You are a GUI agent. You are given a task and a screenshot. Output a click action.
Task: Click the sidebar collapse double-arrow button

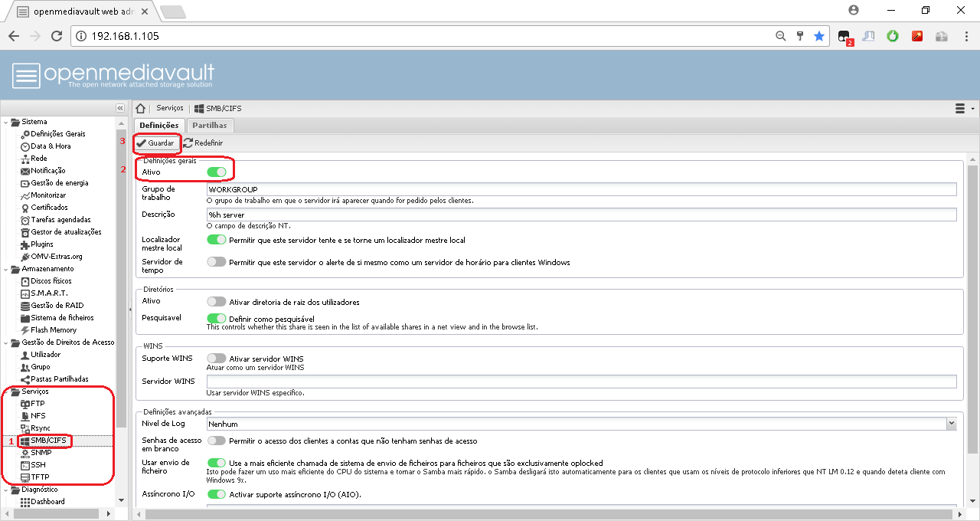coord(120,109)
